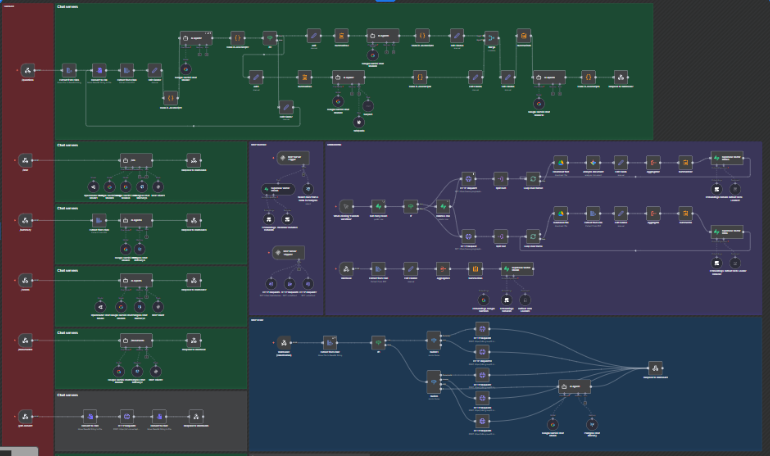The height and width of the screenshot is (456, 770).
Task: Open the Supabase Vector Store node at the upper right
Action: point(727,158)
